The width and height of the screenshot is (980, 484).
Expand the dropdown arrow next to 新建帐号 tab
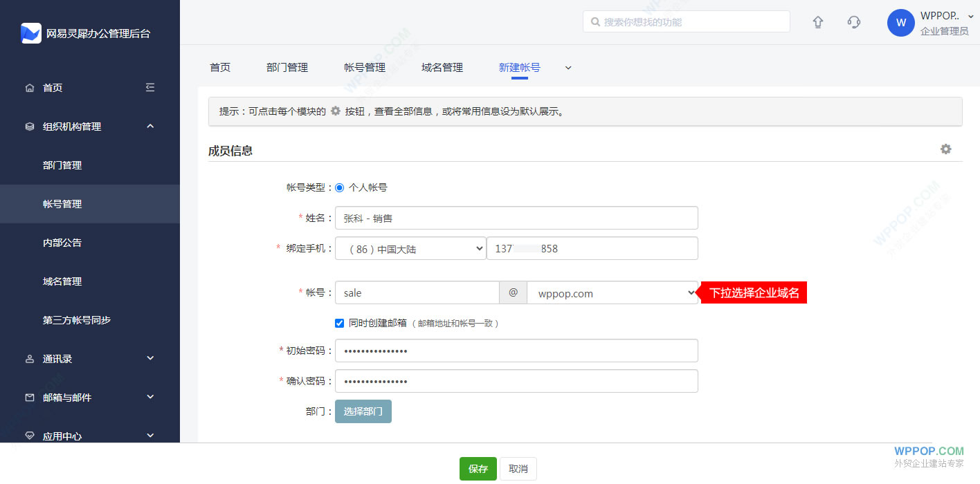click(568, 68)
